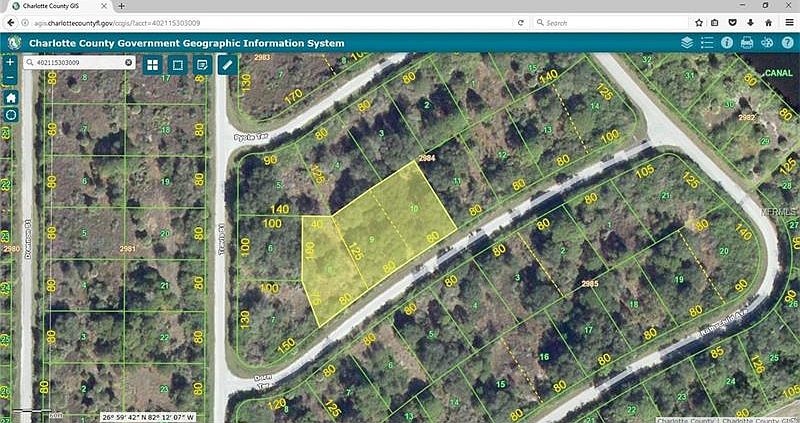
Task: Clear the parcel search box
Action: click(x=129, y=62)
